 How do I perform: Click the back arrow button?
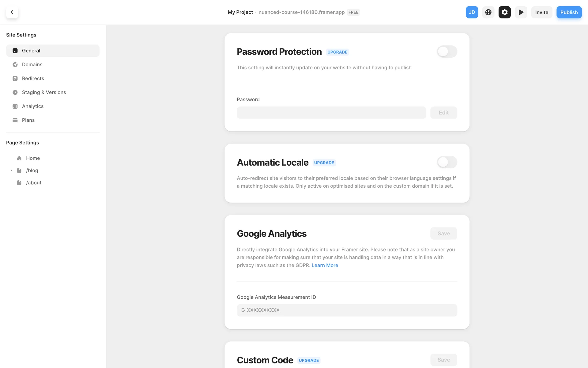[12, 12]
